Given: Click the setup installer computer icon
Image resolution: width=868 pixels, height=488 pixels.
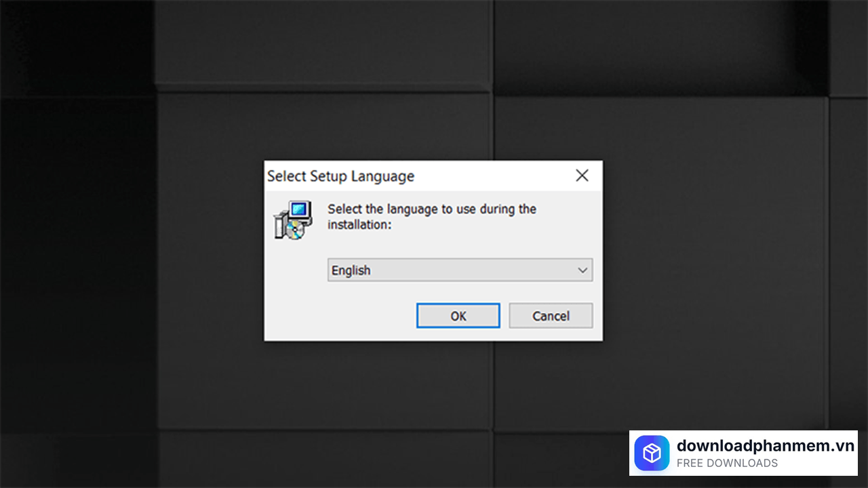Looking at the screenshot, I should [293, 219].
